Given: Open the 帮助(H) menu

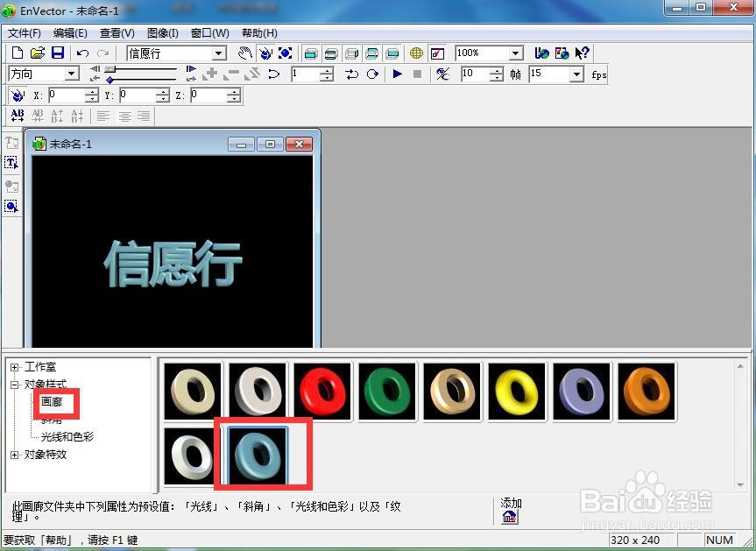Looking at the screenshot, I should [259, 32].
